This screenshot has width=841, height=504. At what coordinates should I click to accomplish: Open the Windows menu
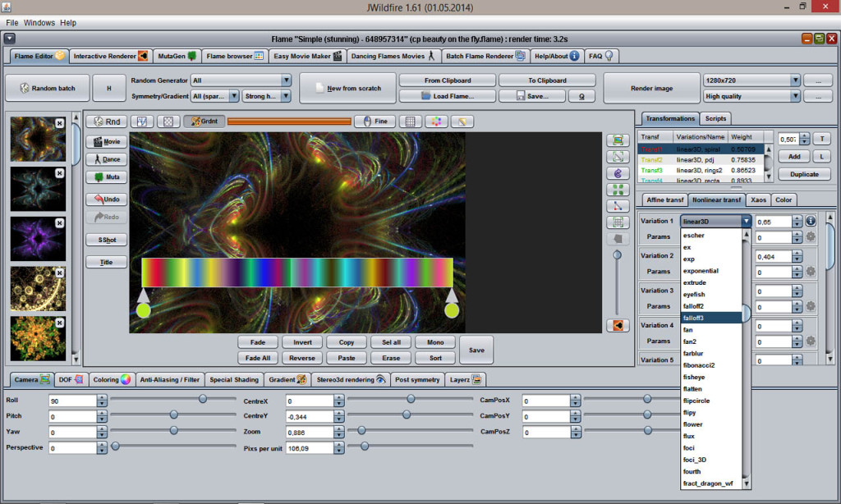click(x=39, y=22)
